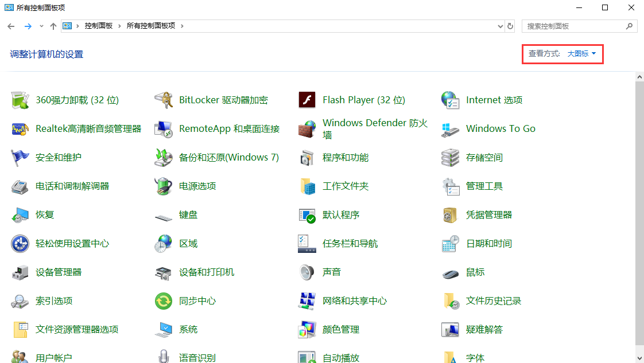Open the 程序和功能 link
644x363 pixels.
pos(345,157)
